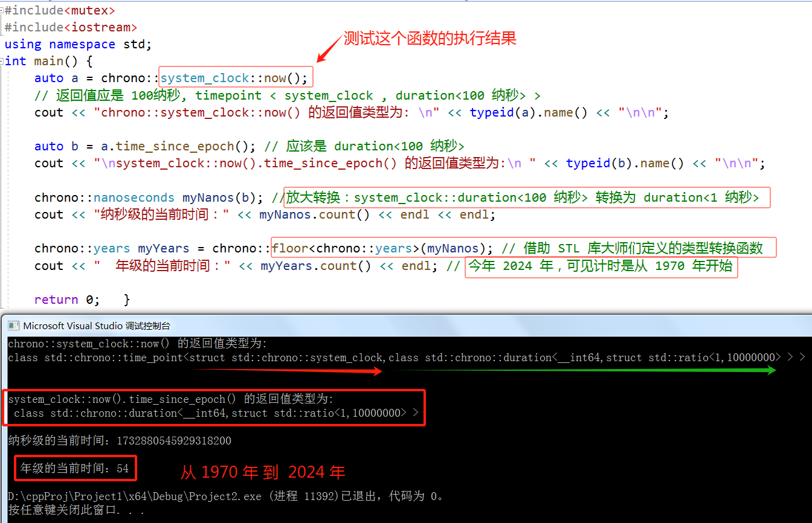Viewport: 812px width, 523px height.
Task: Click console path 'D:\cppProj\Project1\x64\Debug\Project2.exe' line
Action: [227, 496]
